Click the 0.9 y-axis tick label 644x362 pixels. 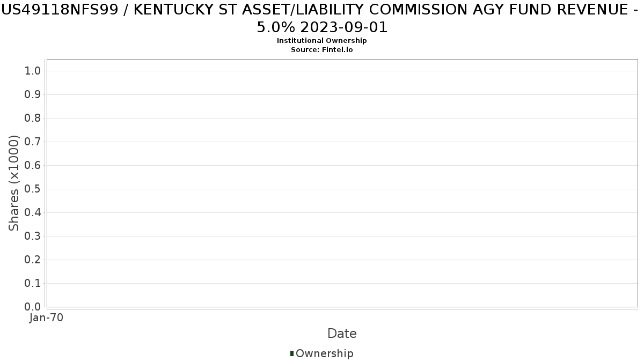pyautogui.click(x=32, y=95)
